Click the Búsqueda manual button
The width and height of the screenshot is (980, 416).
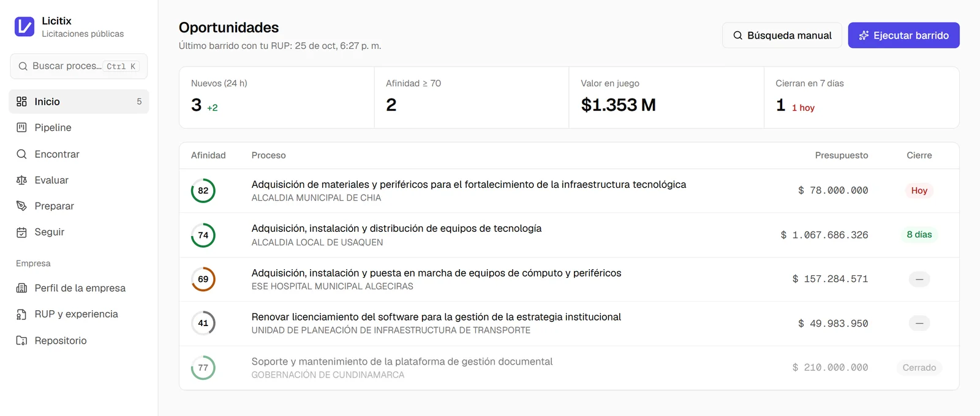(x=782, y=35)
